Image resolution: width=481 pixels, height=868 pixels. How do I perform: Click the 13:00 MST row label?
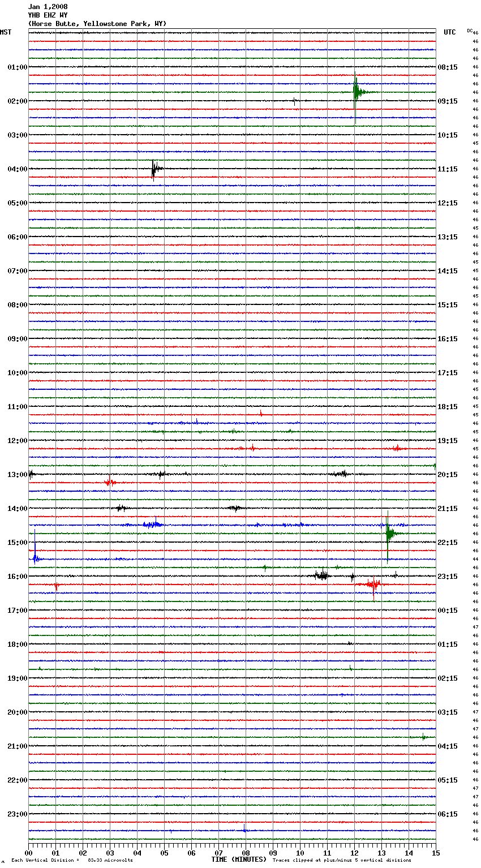point(17,475)
